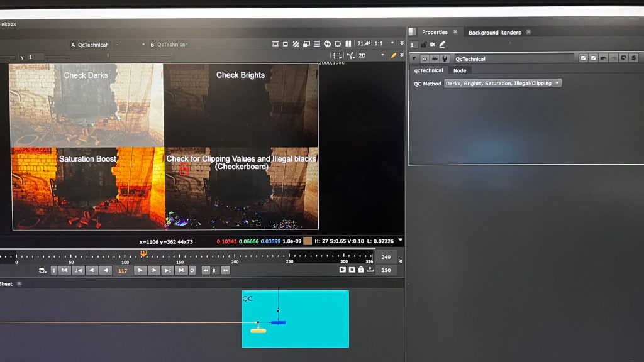
Task: Click the max panels count field
Action: pos(413,45)
